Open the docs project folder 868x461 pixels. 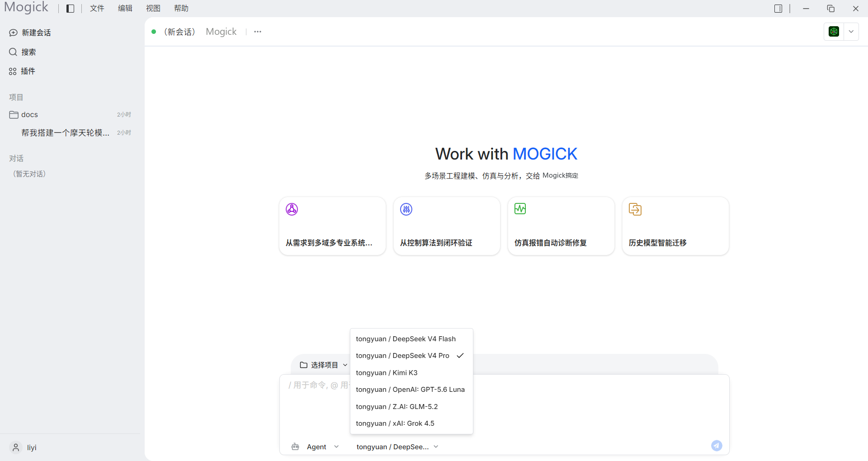click(x=70, y=115)
